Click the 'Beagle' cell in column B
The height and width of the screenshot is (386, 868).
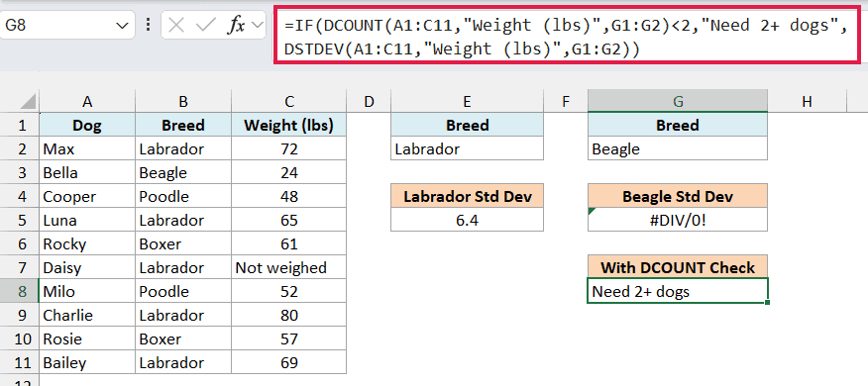coord(183,172)
